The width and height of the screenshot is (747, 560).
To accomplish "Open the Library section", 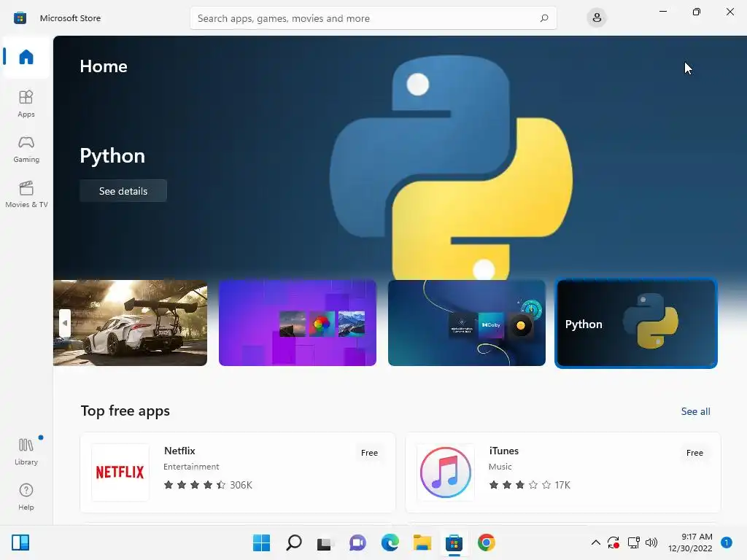I will [26, 451].
